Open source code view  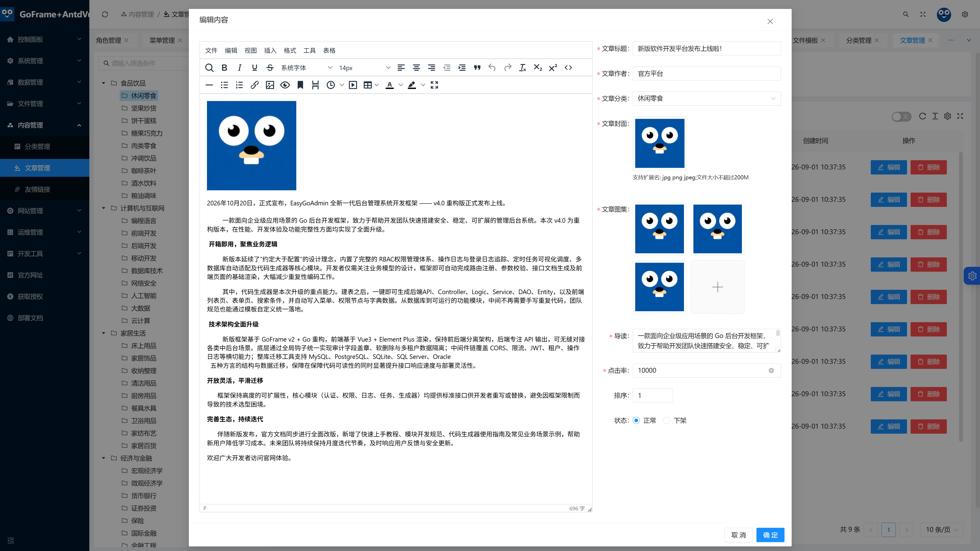568,68
